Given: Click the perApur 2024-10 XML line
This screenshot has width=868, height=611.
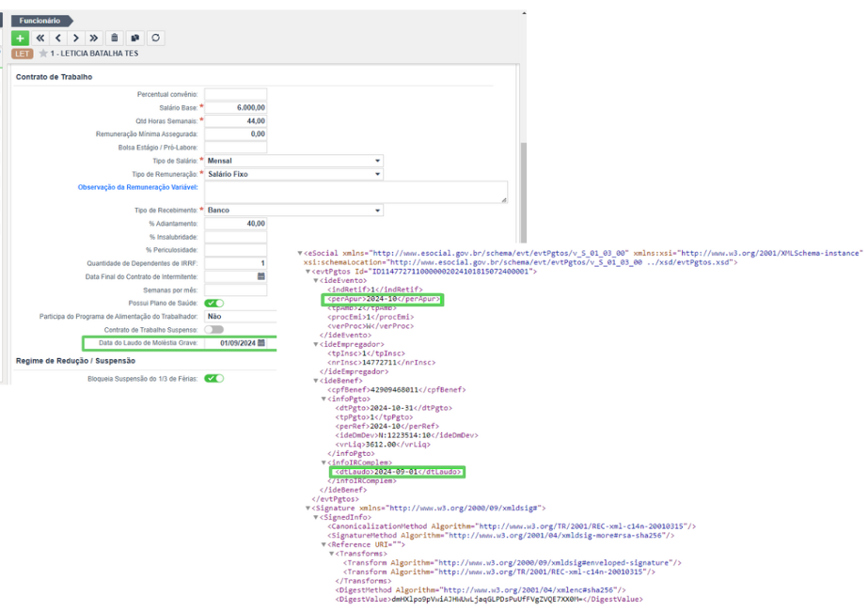Looking at the screenshot, I should click(x=384, y=299).
